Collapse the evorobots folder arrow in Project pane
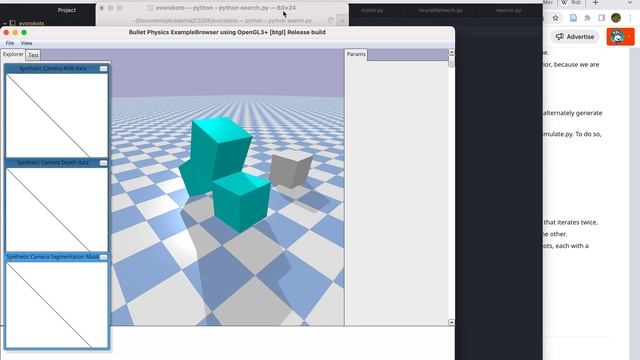The image size is (640, 360). pos(4,24)
